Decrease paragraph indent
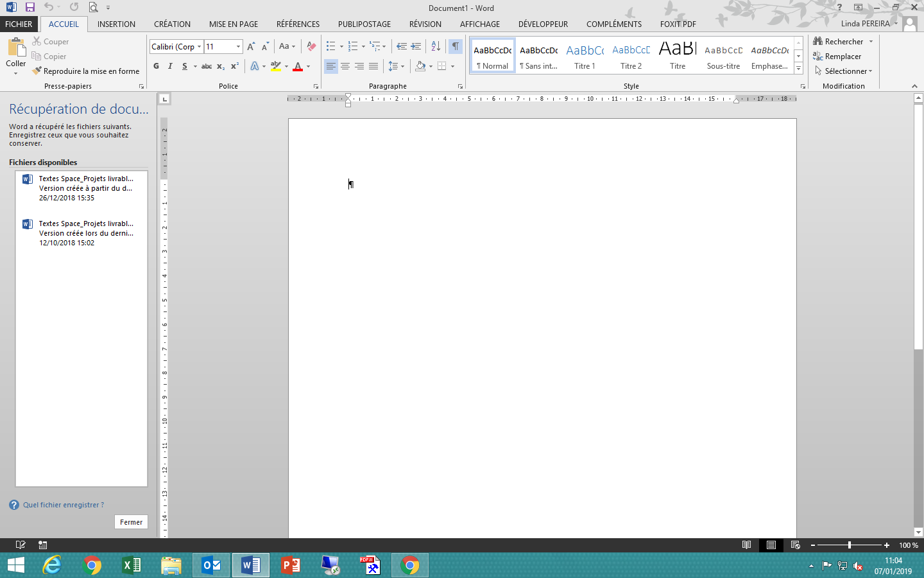 click(402, 46)
